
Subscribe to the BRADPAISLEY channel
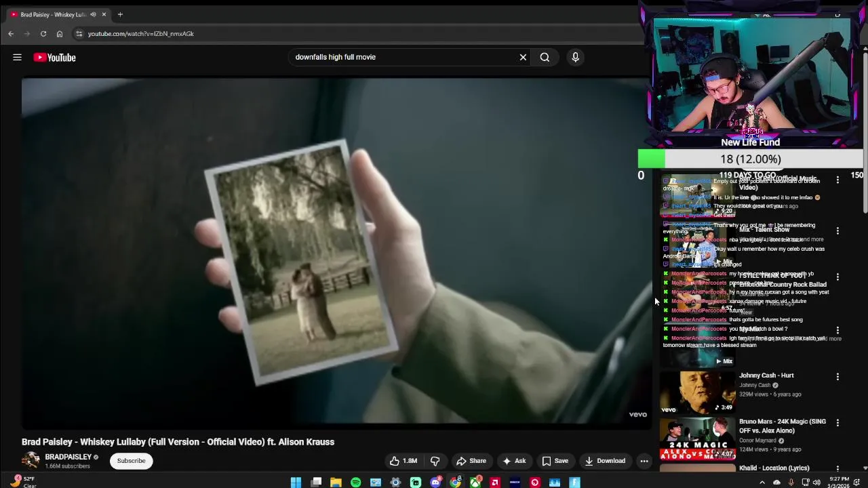pyautogui.click(x=131, y=461)
